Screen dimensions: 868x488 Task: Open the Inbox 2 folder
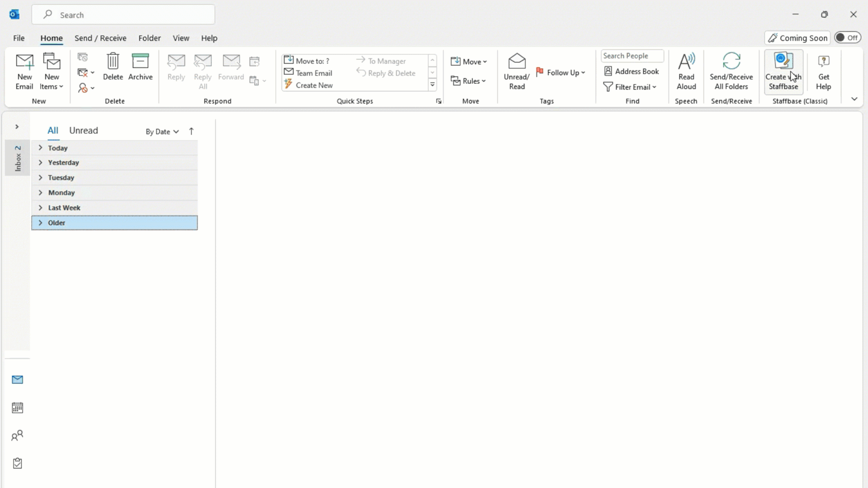pos(17,158)
